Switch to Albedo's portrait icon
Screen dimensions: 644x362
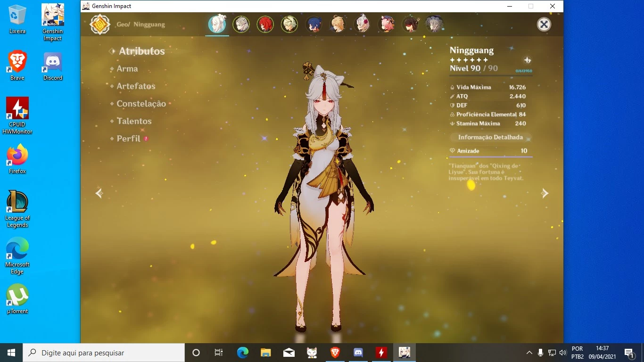tap(241, 24)
